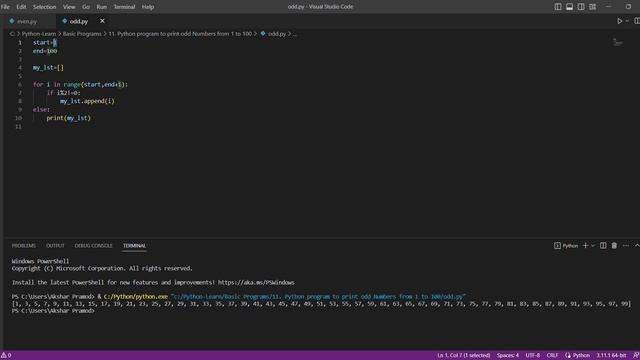Open the Run menu
The height and width of the screenshot is (360, 640).
click(102, 7)
